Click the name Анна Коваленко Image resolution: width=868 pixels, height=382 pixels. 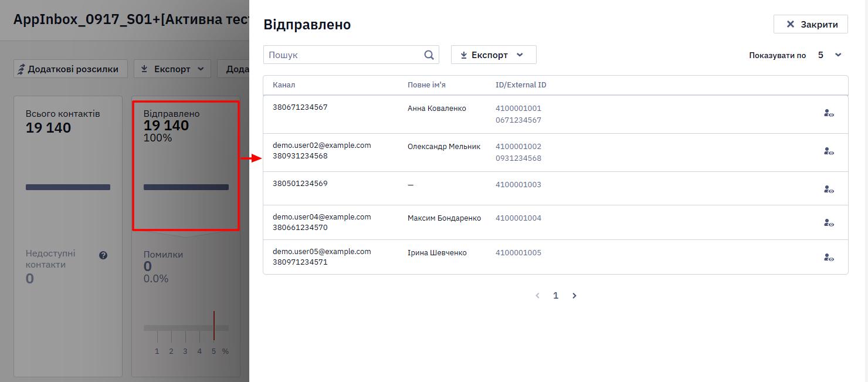pos(437,109)
